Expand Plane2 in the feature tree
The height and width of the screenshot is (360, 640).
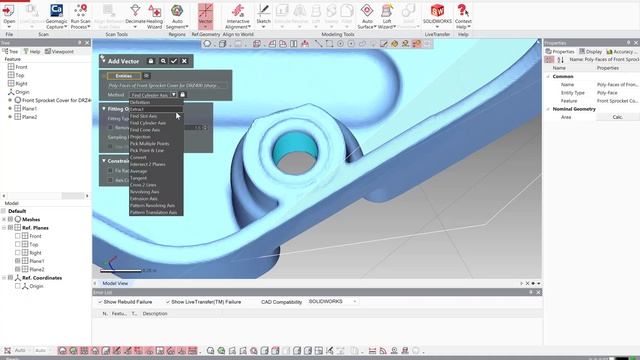pos(10,117)
